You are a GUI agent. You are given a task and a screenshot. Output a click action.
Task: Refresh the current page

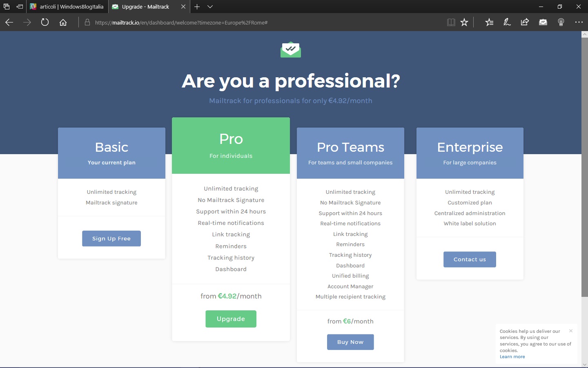45,22
